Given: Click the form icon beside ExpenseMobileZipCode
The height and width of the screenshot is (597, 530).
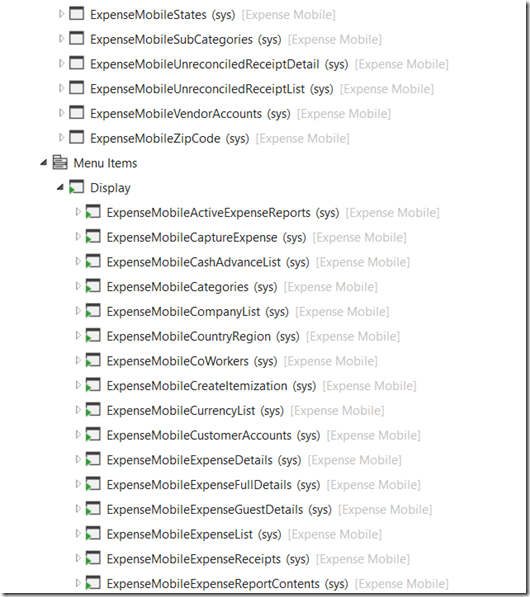Looking at the screenshot, I should [77, 137].
